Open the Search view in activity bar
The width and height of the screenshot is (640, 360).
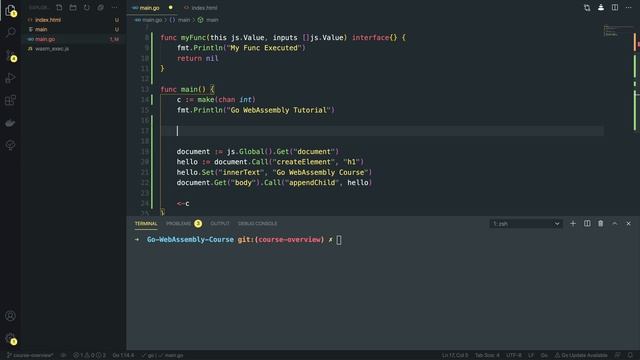coord(10,32)
